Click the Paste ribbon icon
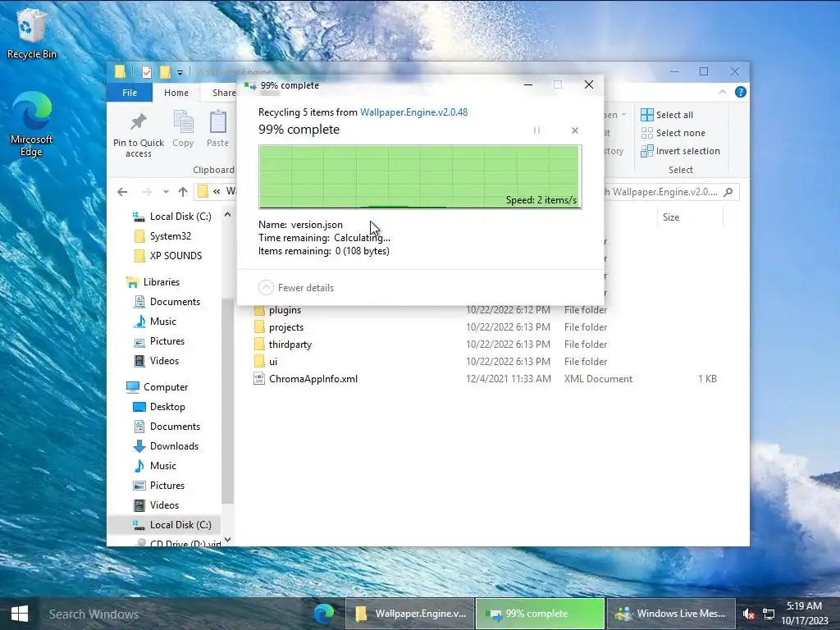 [218, 122]
